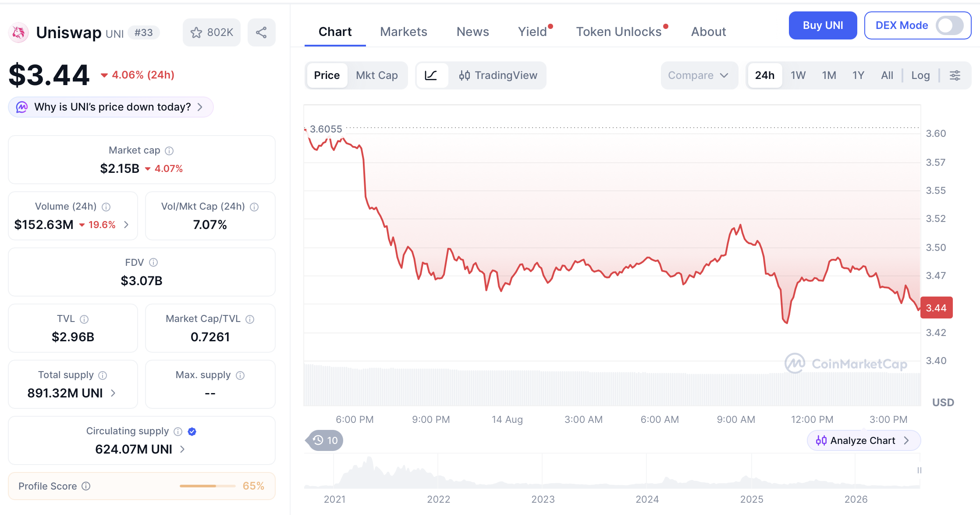Switch to the Markets tab
Screen dimensions: 980x515
click(x=403, y=32)
